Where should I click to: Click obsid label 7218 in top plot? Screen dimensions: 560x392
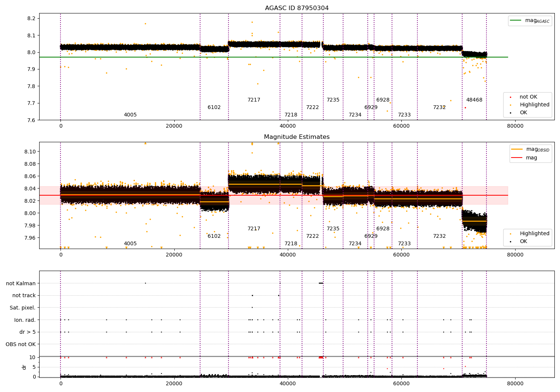291,115
